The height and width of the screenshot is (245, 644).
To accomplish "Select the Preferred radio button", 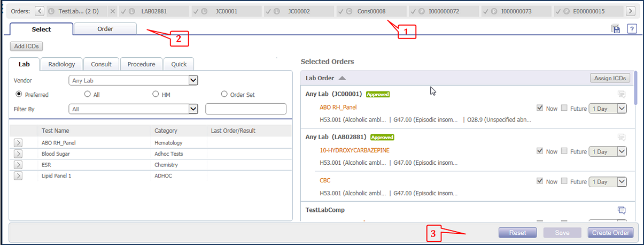I will (19, 95).
